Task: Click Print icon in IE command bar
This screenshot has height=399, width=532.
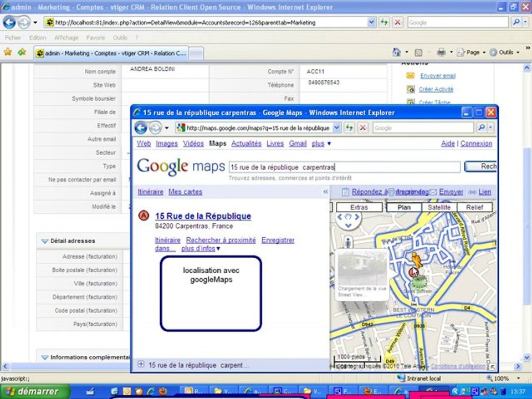Action: [441, 52]
